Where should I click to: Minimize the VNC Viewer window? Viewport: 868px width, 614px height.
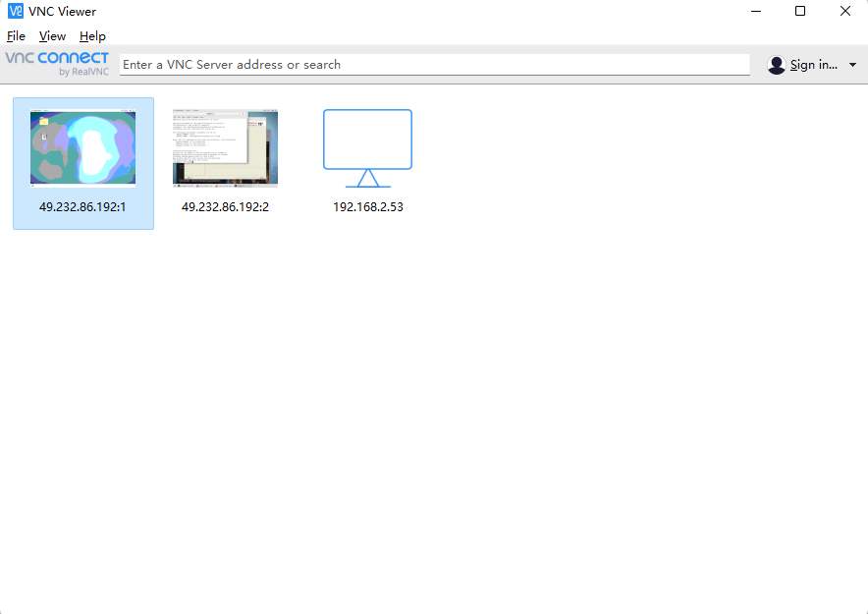(756, 12)
